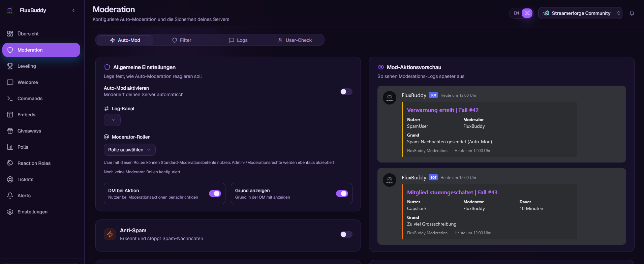This screenshot has height=264, width=644.
Task: Click the Leveling trophy icon
Action: tap(10, 66)
